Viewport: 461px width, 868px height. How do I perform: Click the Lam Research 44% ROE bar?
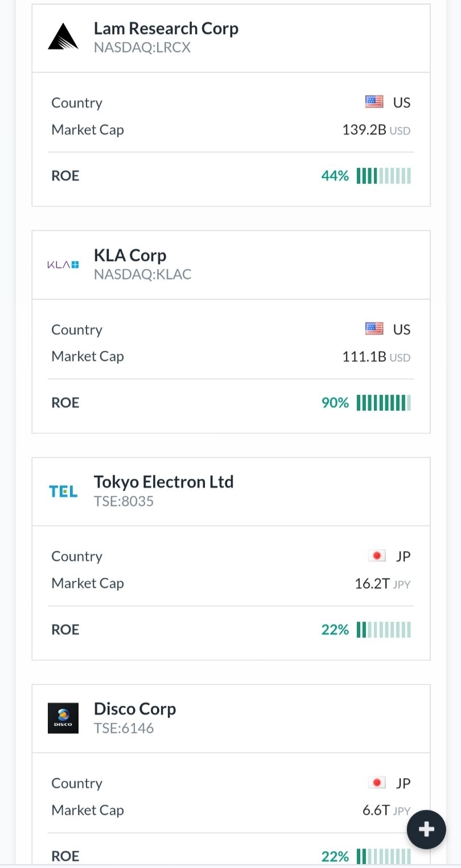[384, 176]
